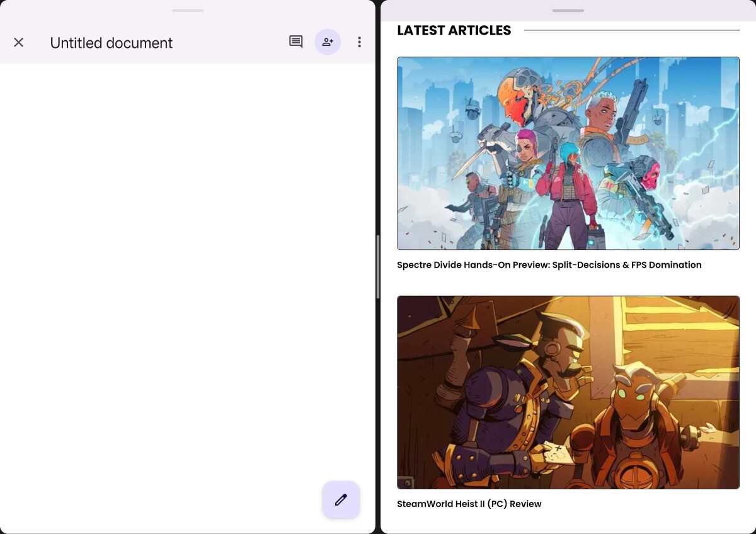Close the Untitled document
The height and width of the screenshot is (534, 756).
point(19,42)
